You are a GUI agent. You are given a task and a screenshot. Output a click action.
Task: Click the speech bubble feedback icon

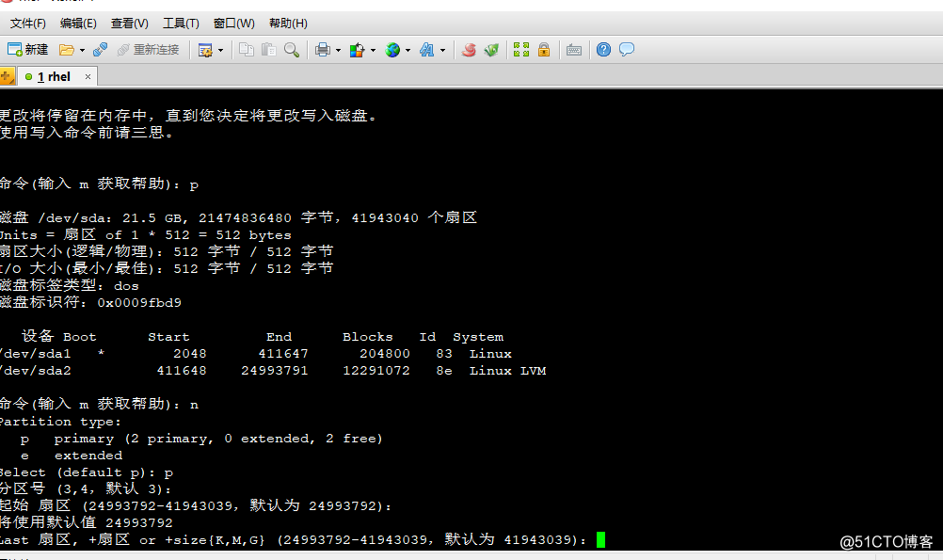[x=627, y=50]
